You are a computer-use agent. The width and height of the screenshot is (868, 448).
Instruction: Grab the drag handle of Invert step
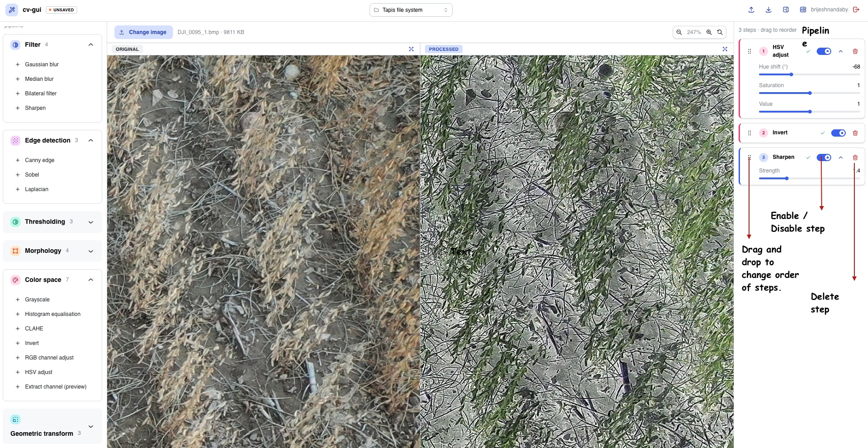(750, 133)
